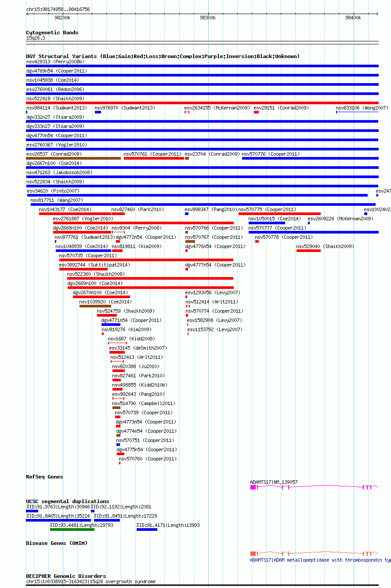
Task: Select the brown esv26537 (Conrad2009) complex bar
Action: [73, 158]
